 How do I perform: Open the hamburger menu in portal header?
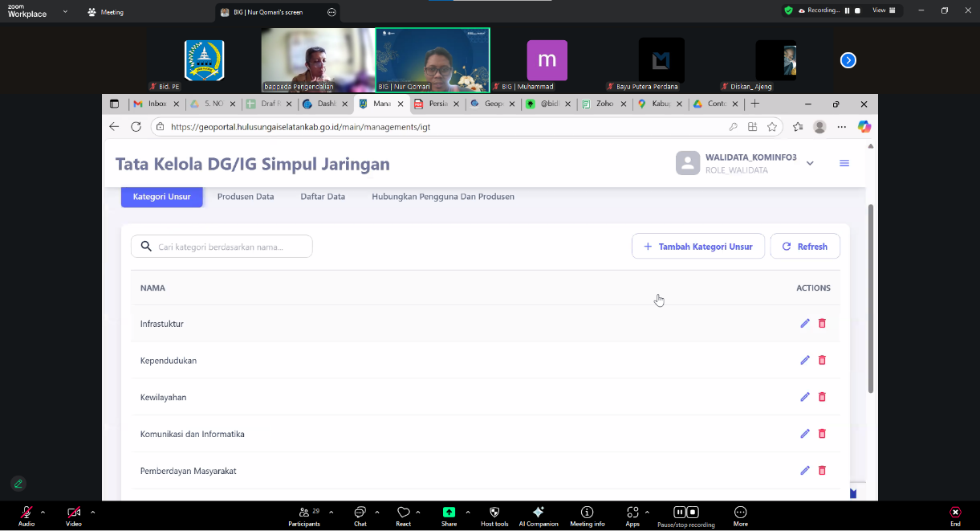pos(844,163)
